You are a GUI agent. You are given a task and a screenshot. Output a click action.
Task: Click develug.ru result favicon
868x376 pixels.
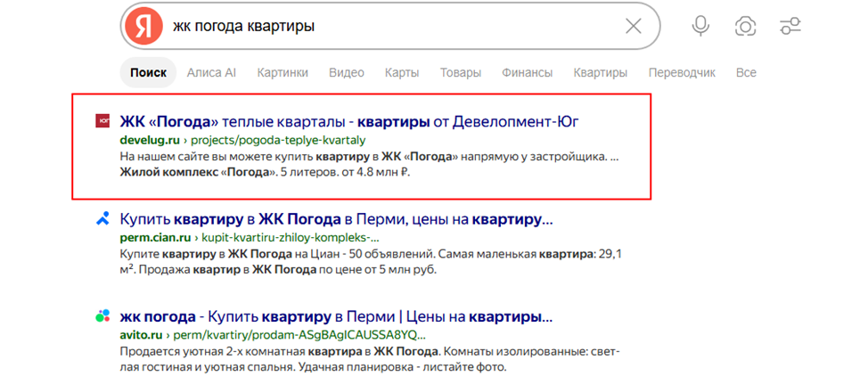102,121
